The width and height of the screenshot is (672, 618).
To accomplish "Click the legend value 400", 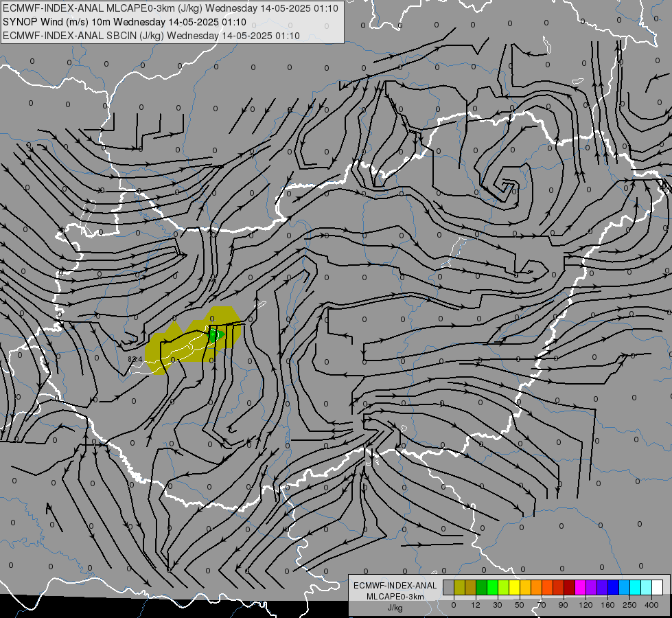I will [651, 605].
